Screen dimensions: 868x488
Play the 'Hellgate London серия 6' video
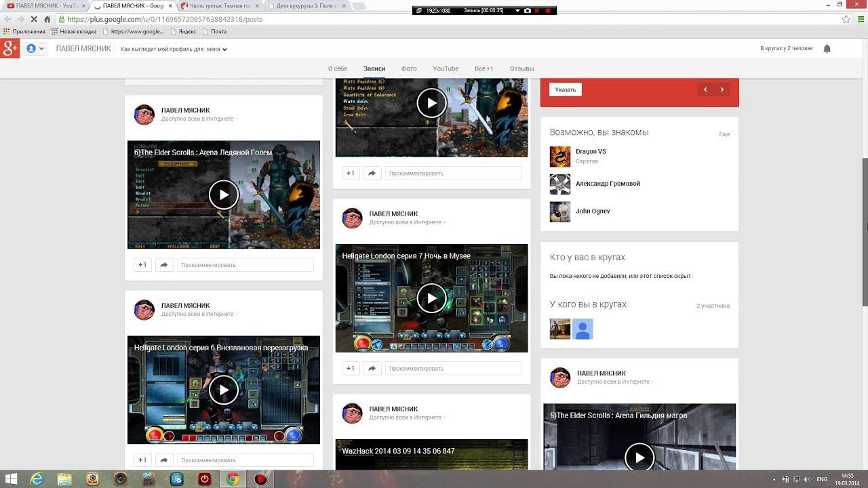[x=224, y=390]
